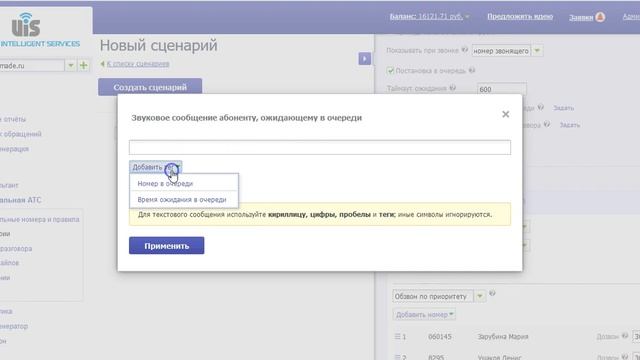Click the UIS logo

pos(26,25)
